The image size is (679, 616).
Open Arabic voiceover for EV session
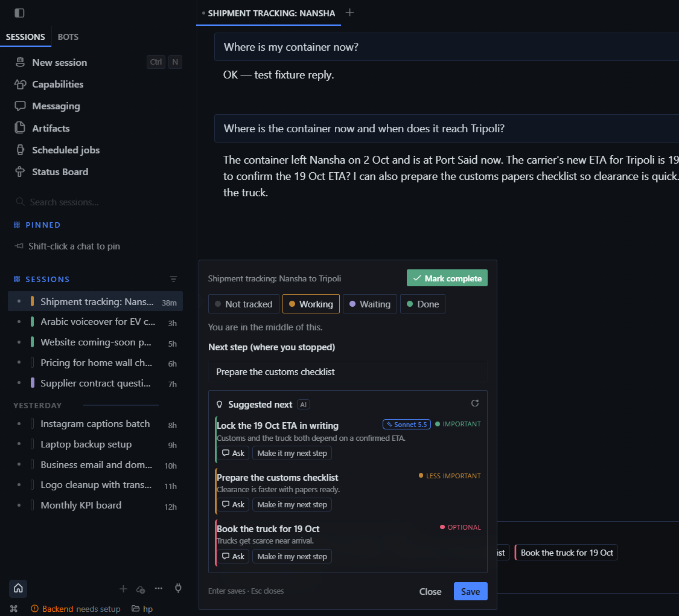point(96,322)
